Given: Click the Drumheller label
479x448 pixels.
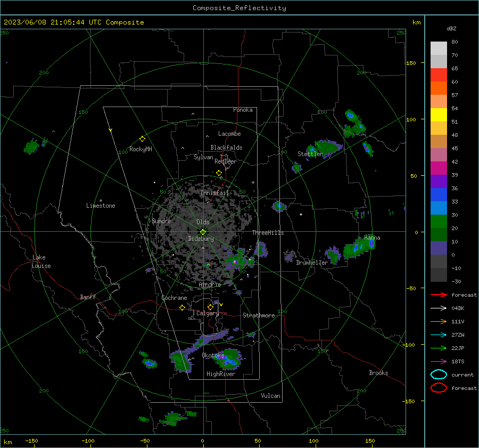Looking at the screenshot, I should pyautogui.click(x=312, y=263).
